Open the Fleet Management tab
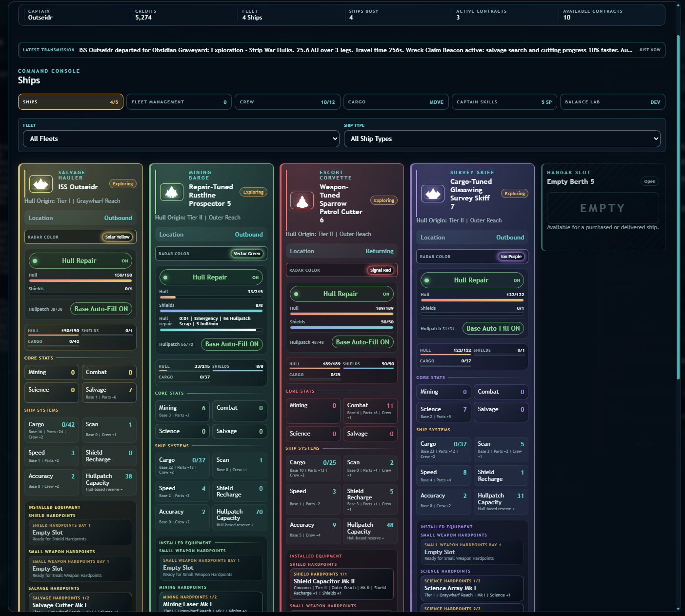Image resolution: width=685 pixels, height=616 pixels. coord(179,102)
